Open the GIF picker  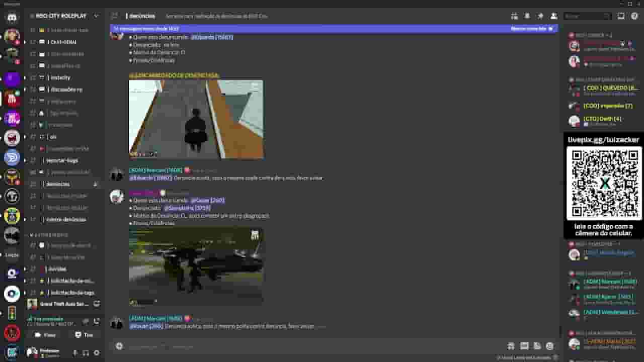coord(524,346)
